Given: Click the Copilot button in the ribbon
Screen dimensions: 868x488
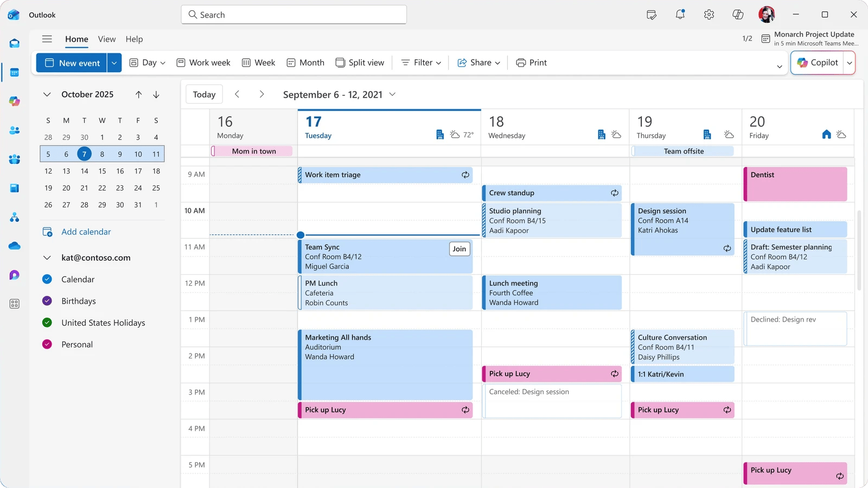Looking at the screenshot, I should 818,63.
